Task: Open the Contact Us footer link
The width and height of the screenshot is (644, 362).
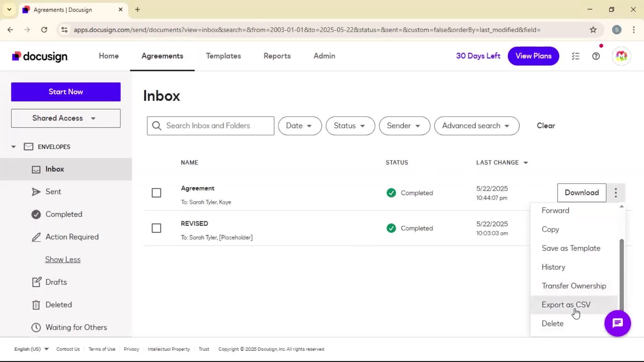Action: [x=68, y=349]
